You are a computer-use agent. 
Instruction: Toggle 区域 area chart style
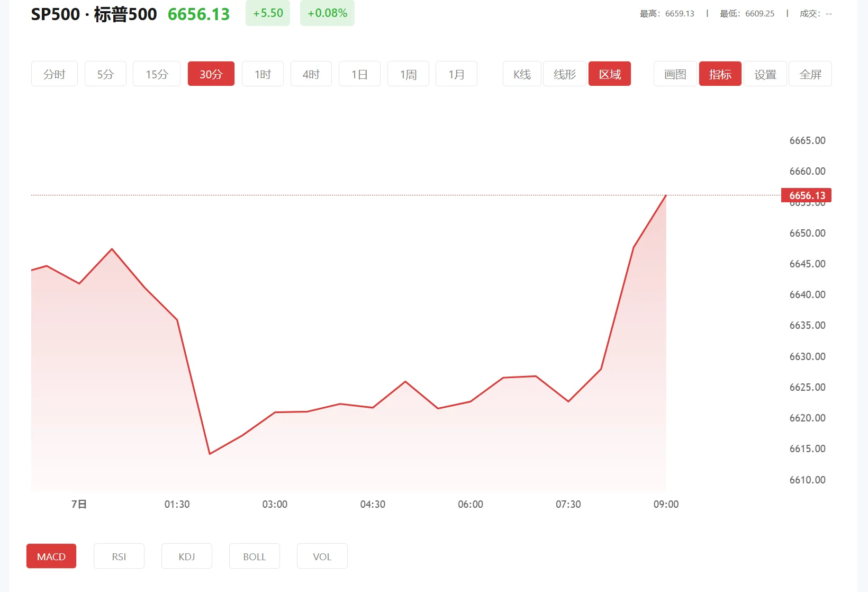pyautogui.click(x=609, y=74)
